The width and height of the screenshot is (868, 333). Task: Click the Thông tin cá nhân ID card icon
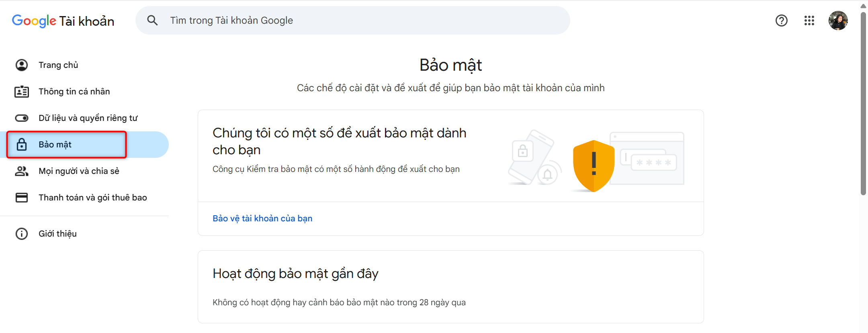coord(22,92)
